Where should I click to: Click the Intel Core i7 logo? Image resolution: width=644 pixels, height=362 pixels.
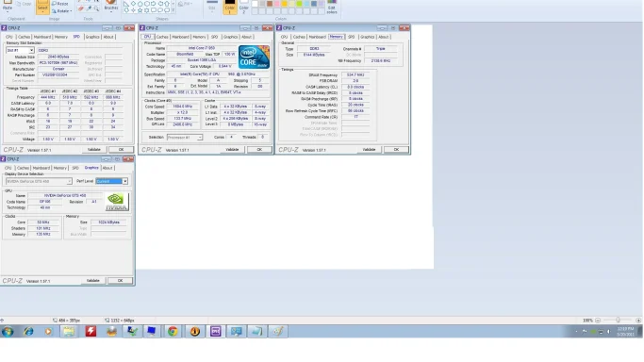coord(254,58)
